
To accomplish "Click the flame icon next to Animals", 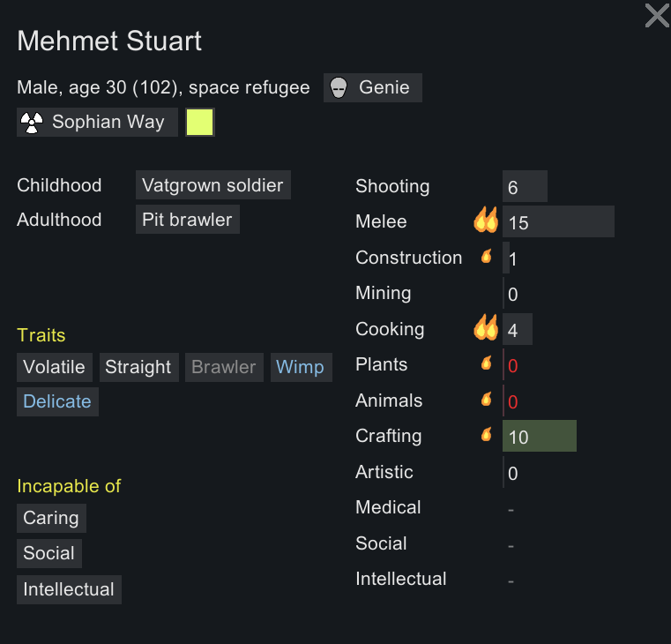I will coord(486,399).
